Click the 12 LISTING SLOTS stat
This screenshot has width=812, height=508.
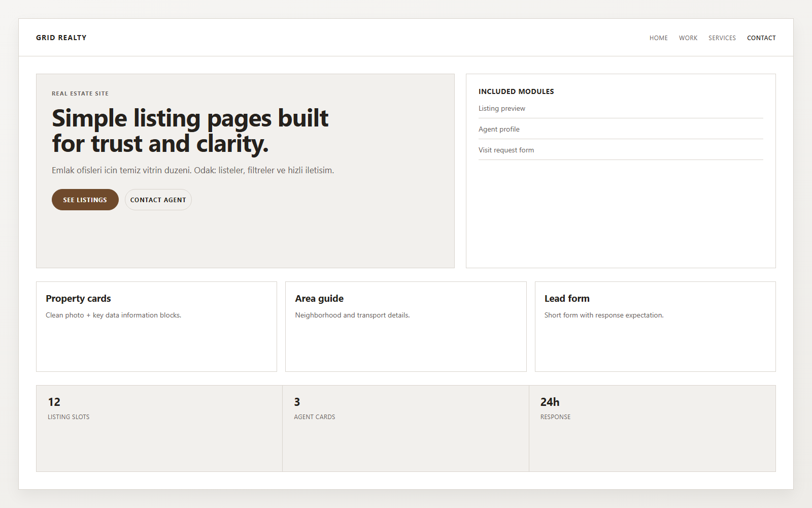[x=158, y=428]
